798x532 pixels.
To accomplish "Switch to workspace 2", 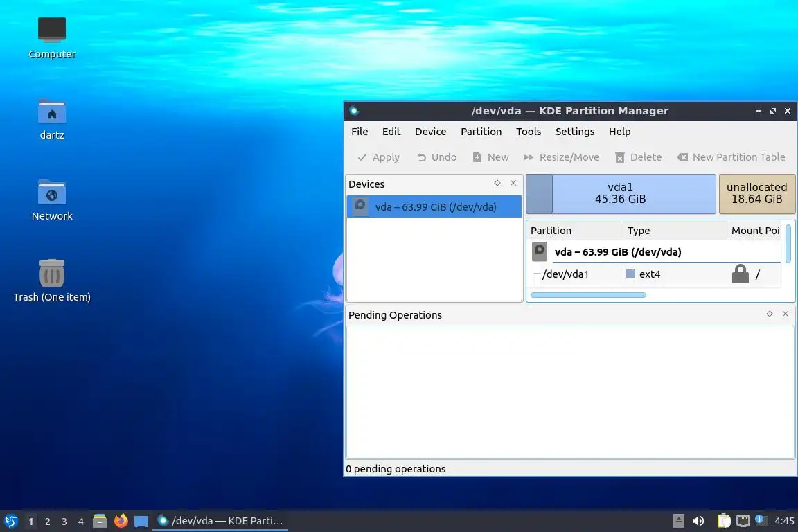I will [x=47, y=522].
